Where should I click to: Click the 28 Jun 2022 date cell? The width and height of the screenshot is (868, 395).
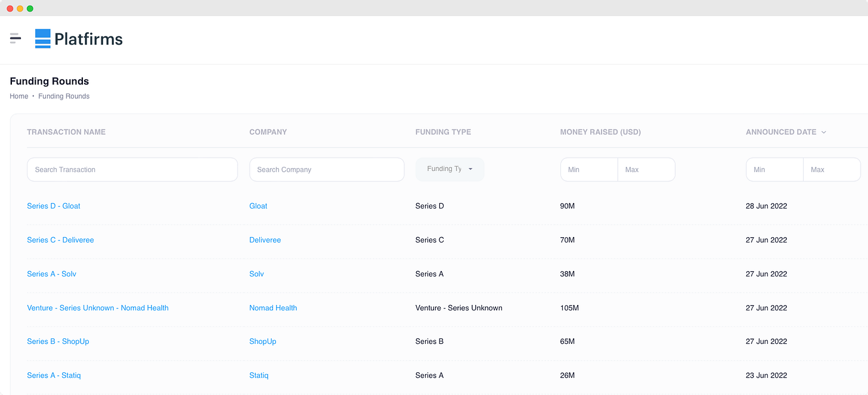(x=766, y=206)
